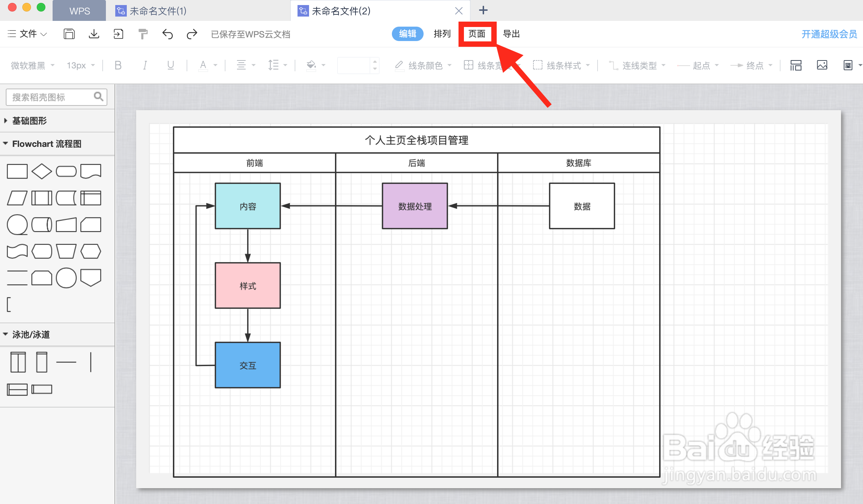Select the vertical swimlane pool shape

(18, 362)
